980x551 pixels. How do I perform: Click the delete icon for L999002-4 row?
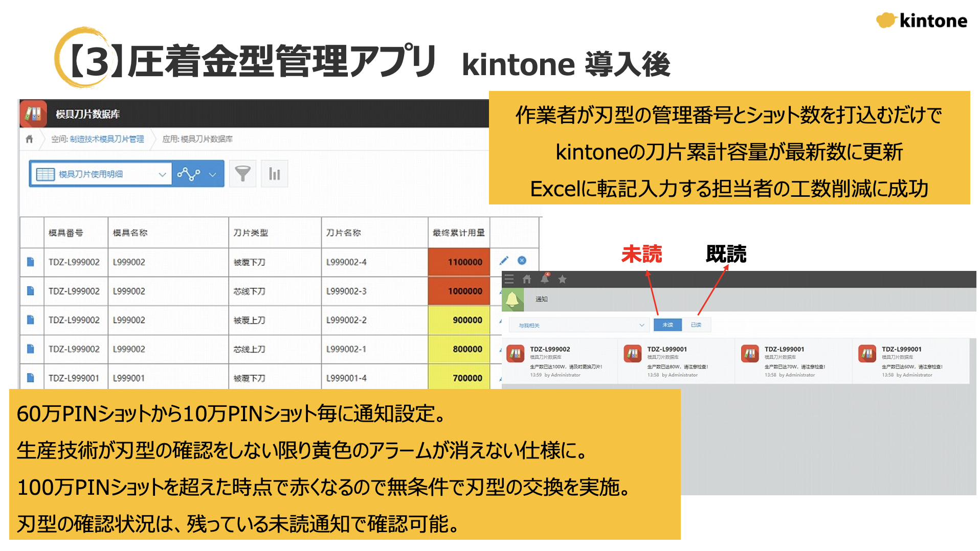522,260
